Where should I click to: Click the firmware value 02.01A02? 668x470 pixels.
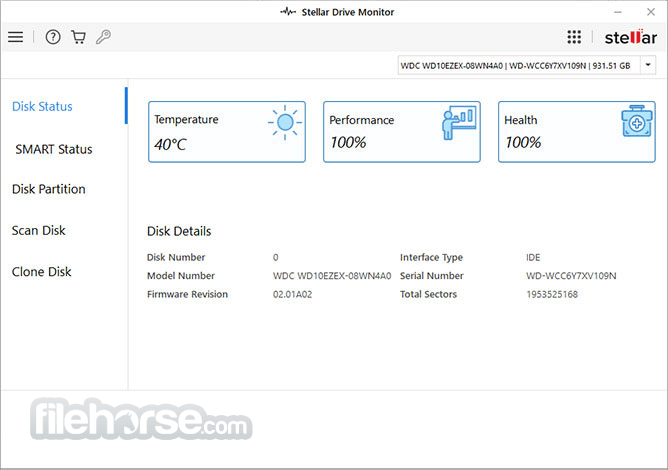(x=292, y=294)
